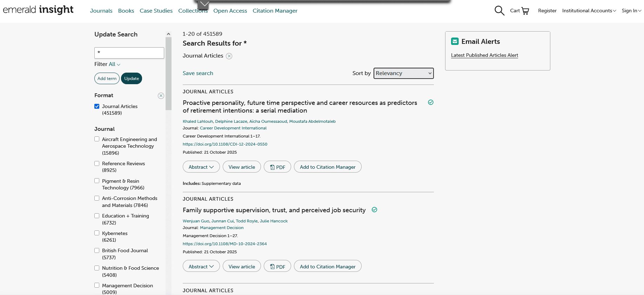Open the Case Studies menu
Viewport: 644px width, 295px height.
point(156,11)
